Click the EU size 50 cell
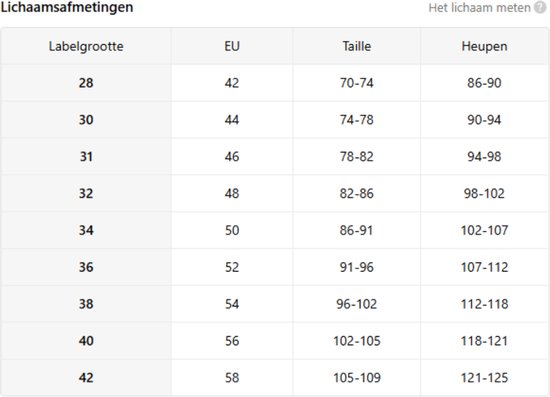This screenshot has height=397, width=550. coord(232,230)
